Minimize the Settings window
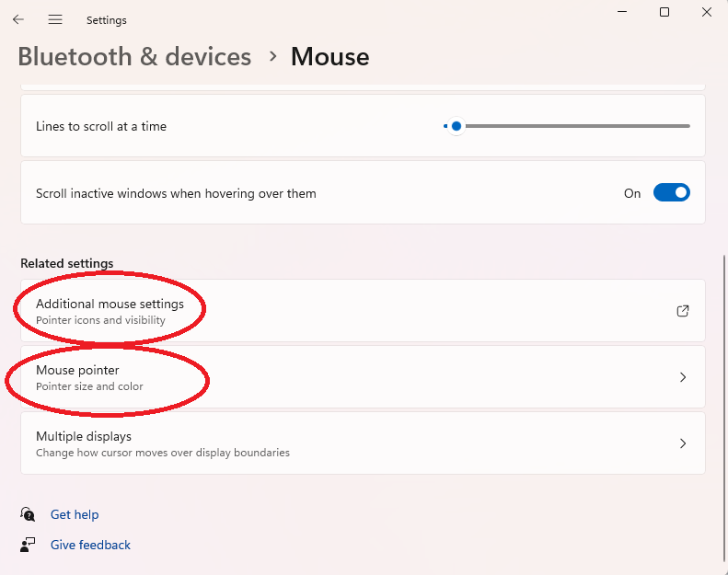 coord(621,12)
